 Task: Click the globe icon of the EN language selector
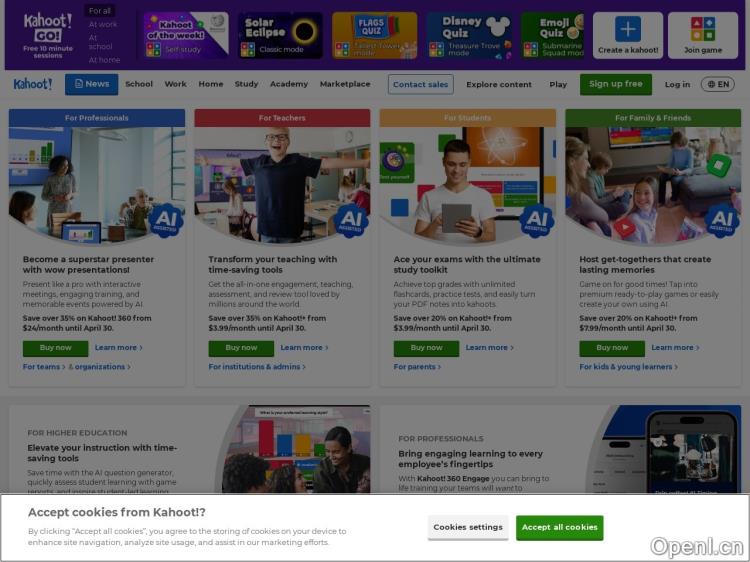point(711,84)
